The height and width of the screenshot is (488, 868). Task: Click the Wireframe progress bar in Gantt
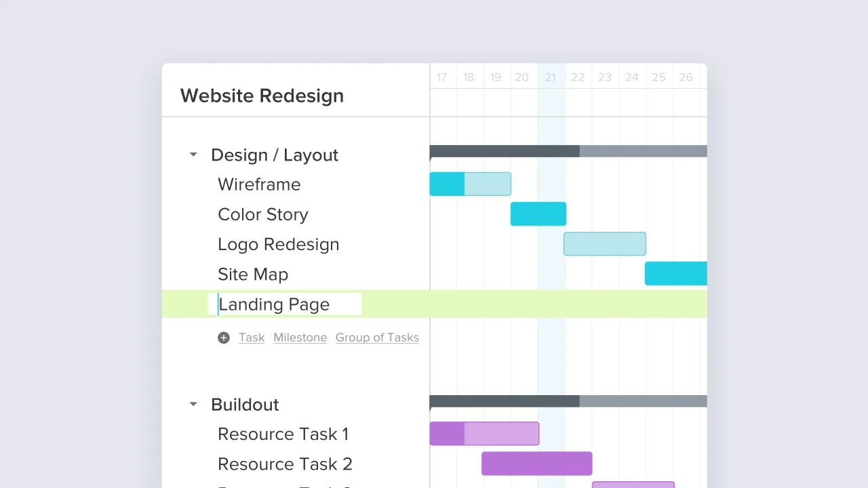pos(471,184)
